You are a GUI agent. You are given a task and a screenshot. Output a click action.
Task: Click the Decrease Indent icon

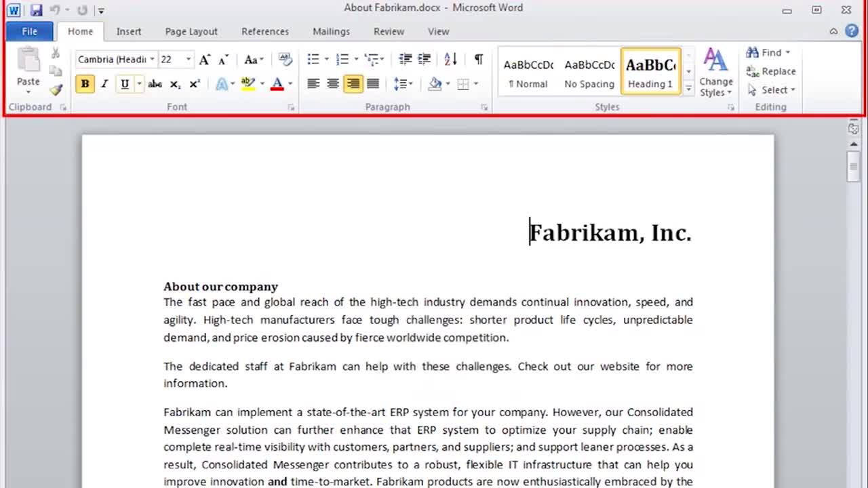coord(406,60)
